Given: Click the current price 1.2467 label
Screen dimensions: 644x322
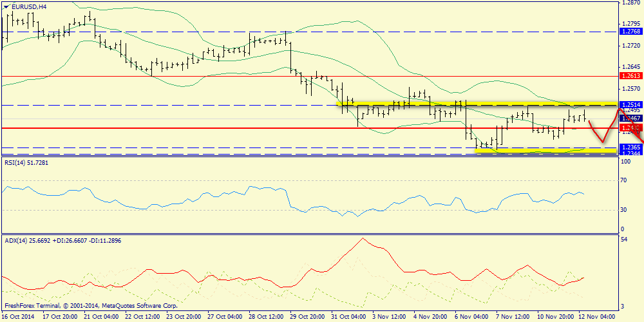Looking at the screenshot, I should point(630,118).
